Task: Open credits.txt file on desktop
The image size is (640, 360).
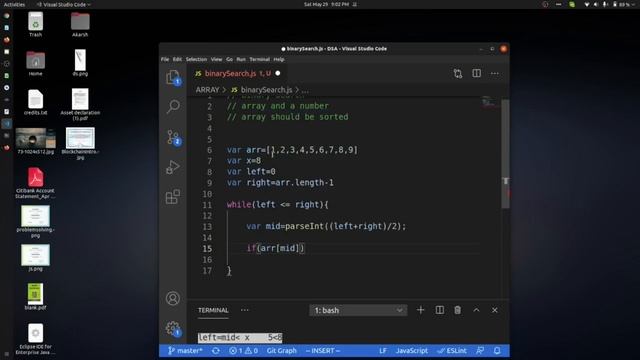Action: [x=36, y=102]
